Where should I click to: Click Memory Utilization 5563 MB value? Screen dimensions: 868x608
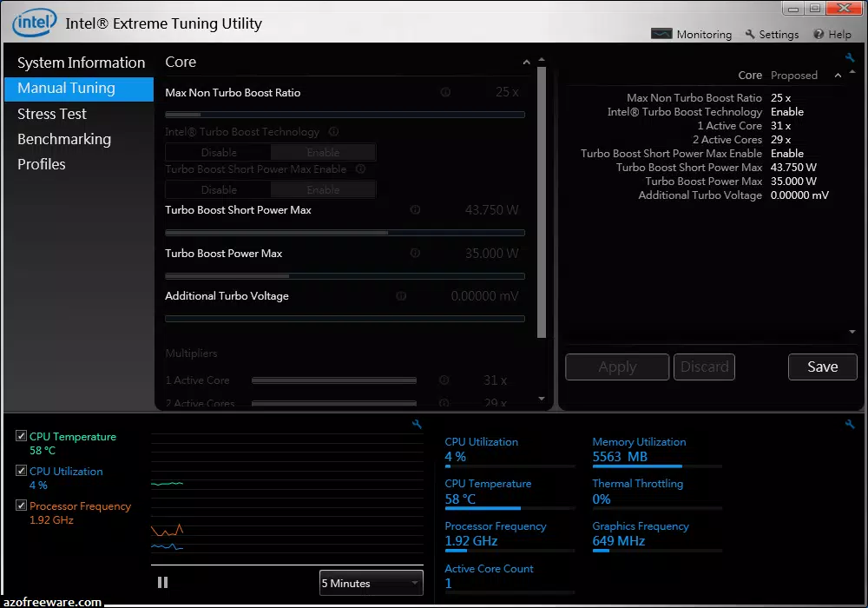(620, 457)
